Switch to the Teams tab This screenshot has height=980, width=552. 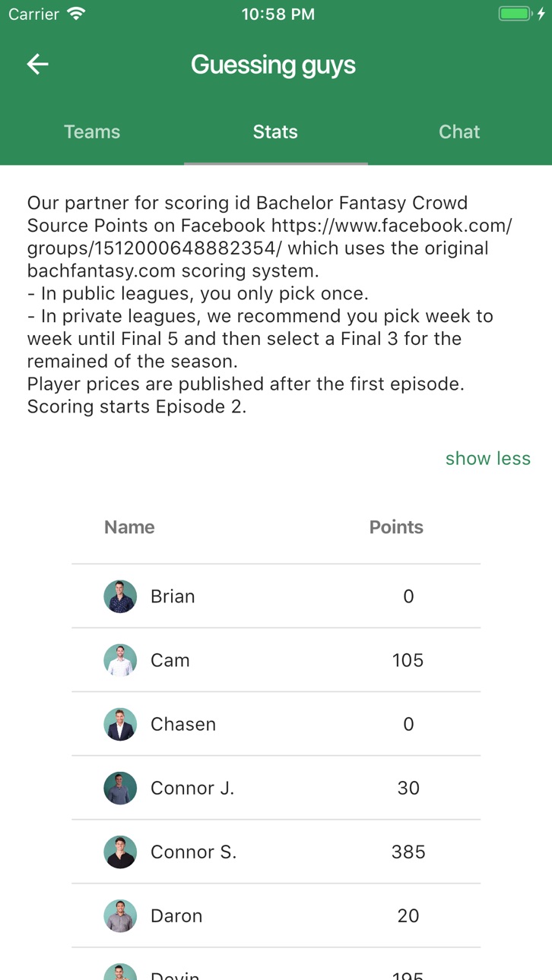pos(92,131)
